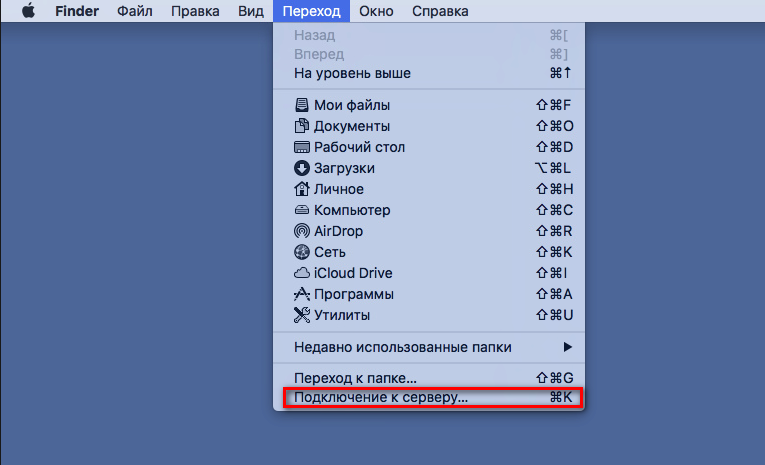Click the Документы pages icon
Image resolution: width=765 pixels, height=465 pixels.
tap(302, 126)
